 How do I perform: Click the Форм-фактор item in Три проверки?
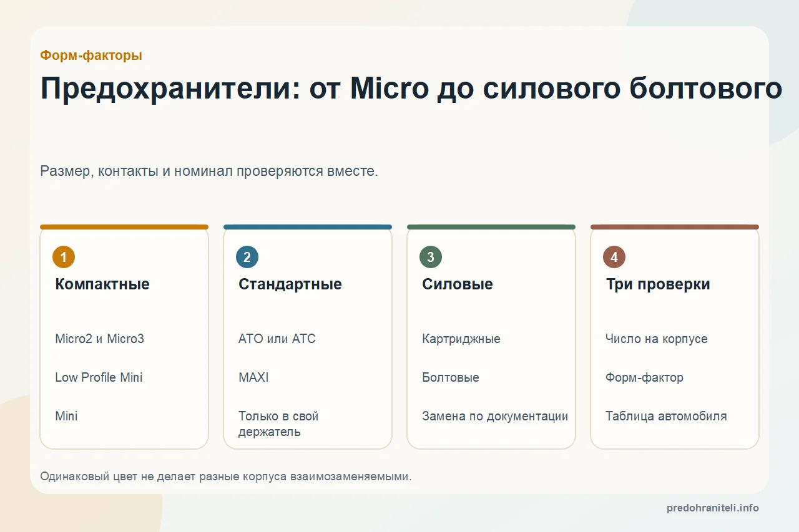pyautogui.click(x=644, y=377)
